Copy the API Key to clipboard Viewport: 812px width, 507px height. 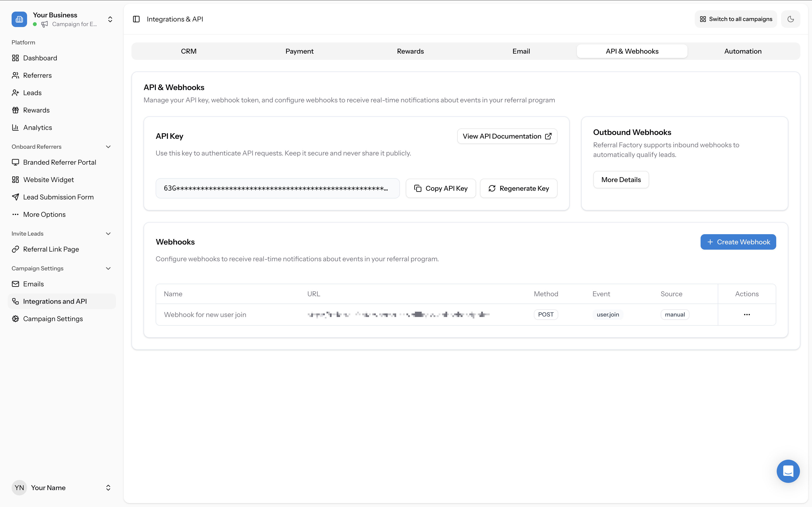tap(441, 188)
